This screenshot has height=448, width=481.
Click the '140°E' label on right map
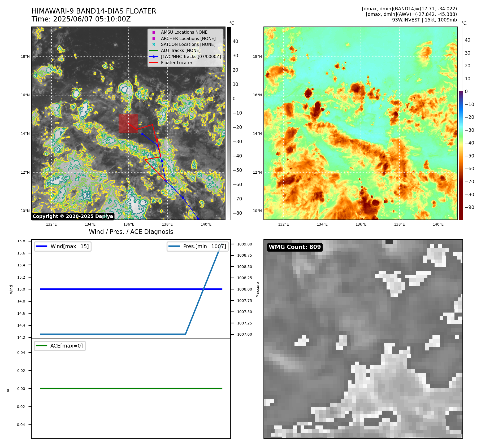click(438, 224)
